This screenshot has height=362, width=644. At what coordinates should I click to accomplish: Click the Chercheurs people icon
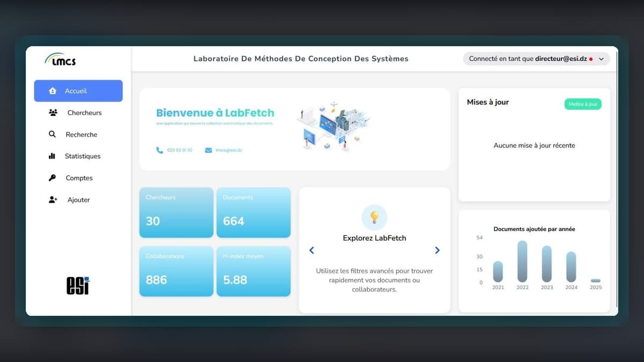(x=53, y=113)
